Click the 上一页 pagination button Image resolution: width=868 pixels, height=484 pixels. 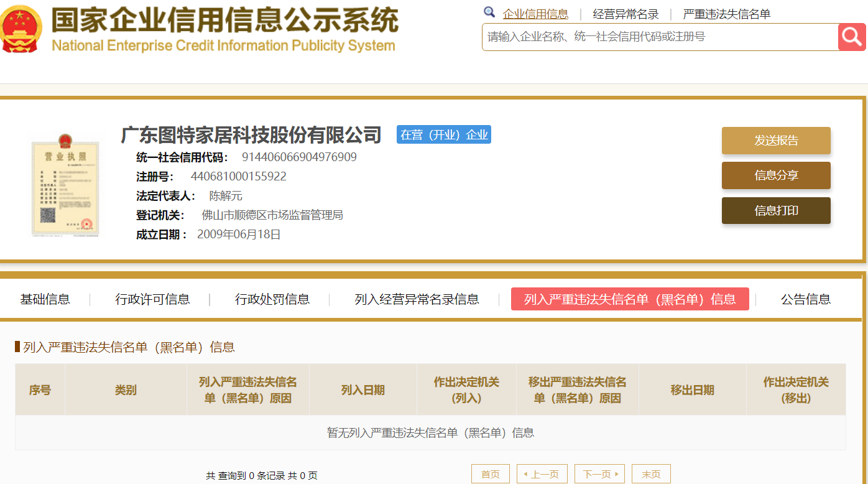point(542,474)
